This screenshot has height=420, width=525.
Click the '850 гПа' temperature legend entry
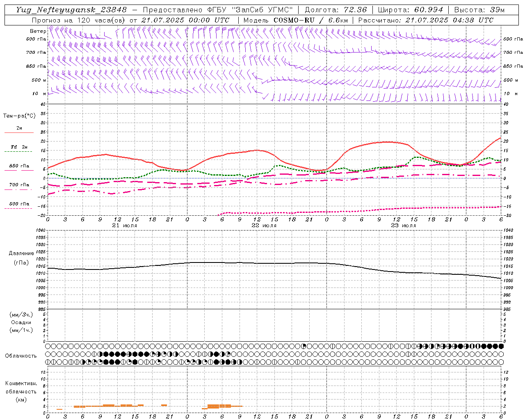(x=19, y=166)
